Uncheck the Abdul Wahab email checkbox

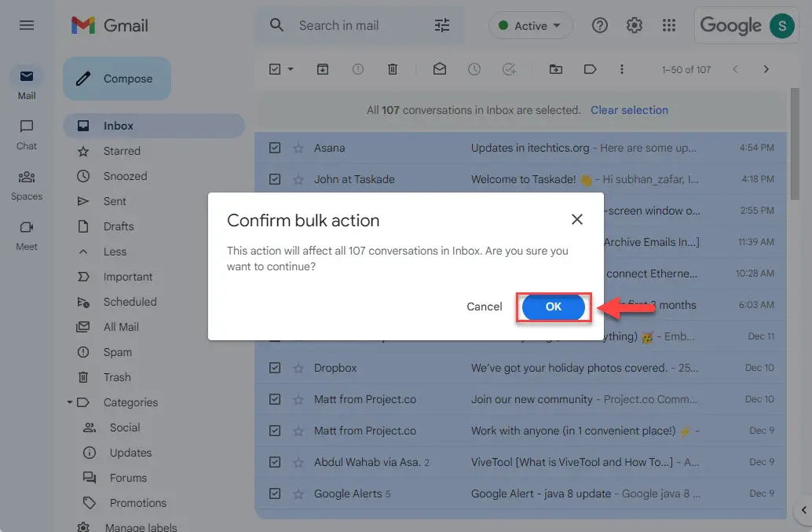click(x=275, y=462)
